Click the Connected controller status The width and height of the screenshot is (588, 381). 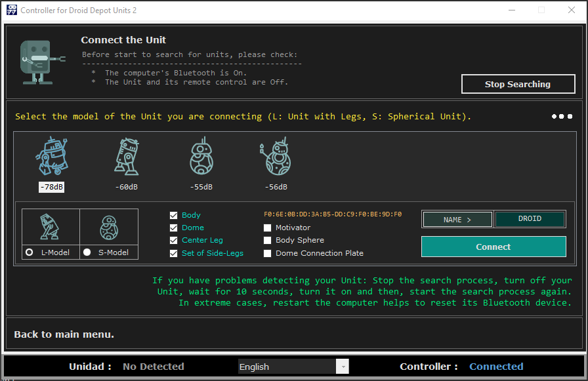pyautogui.click(x=496, y=367)
